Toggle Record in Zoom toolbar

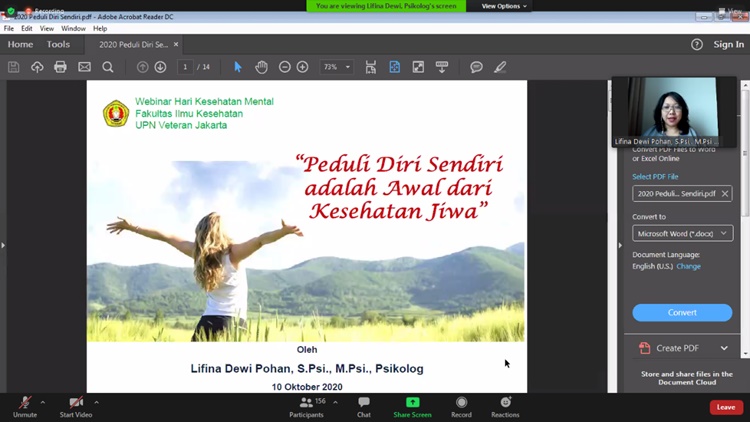(x=461, y=405)
